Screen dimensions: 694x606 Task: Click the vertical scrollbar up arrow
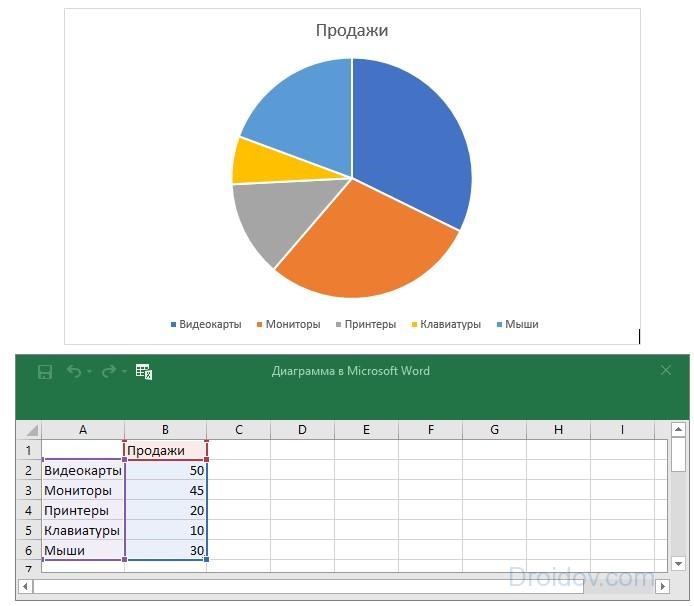[678, 429]
